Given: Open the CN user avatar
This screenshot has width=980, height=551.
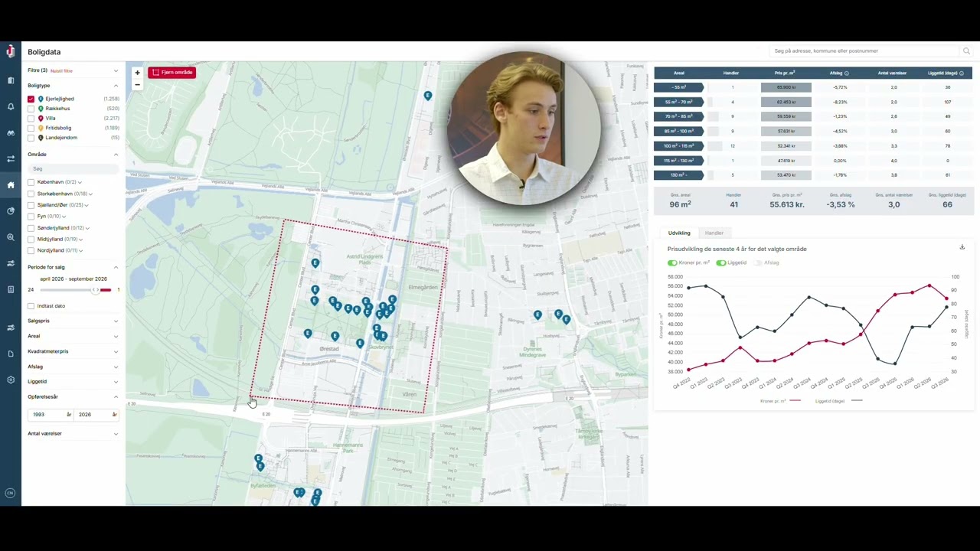Looking at the screenshot, I should coord(10,494).
